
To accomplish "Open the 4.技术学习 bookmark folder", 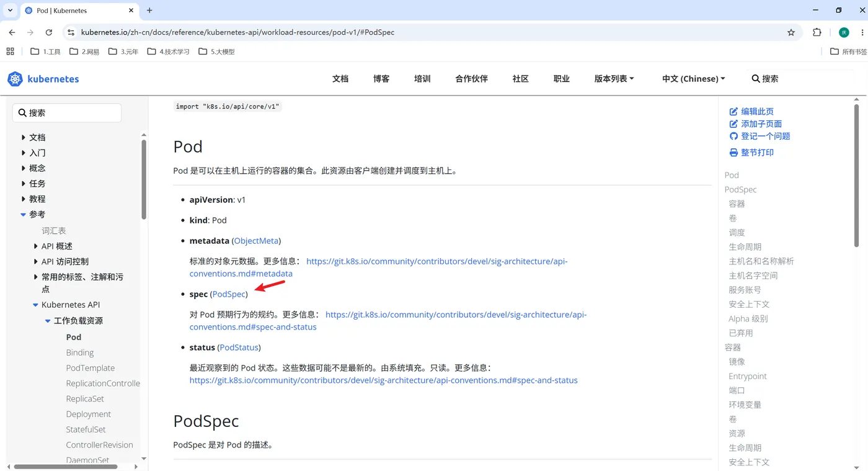I will point(168,52).
